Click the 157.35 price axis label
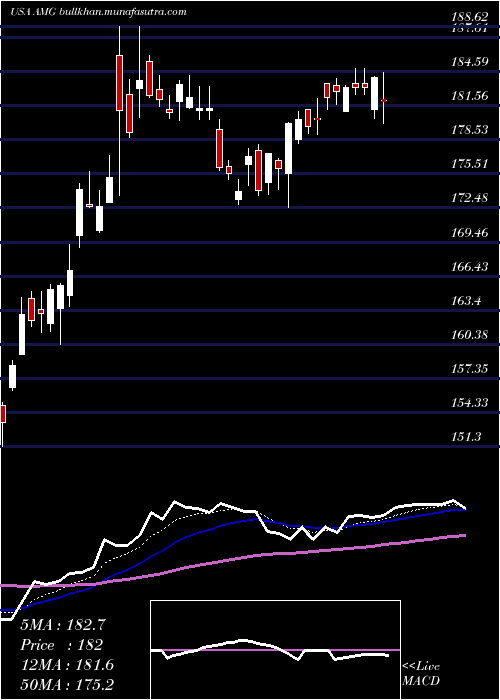The height and width of the screenshot is (700, 500). [x=469, y=368]
